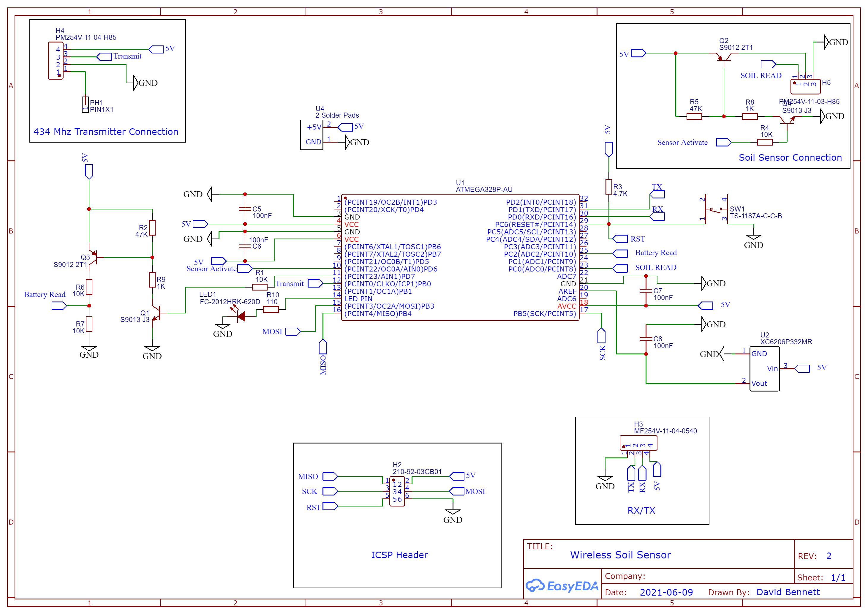Click transistor Q1 S9013 symbol
Viewport: 868px width, 614px height.
point(156,313)
